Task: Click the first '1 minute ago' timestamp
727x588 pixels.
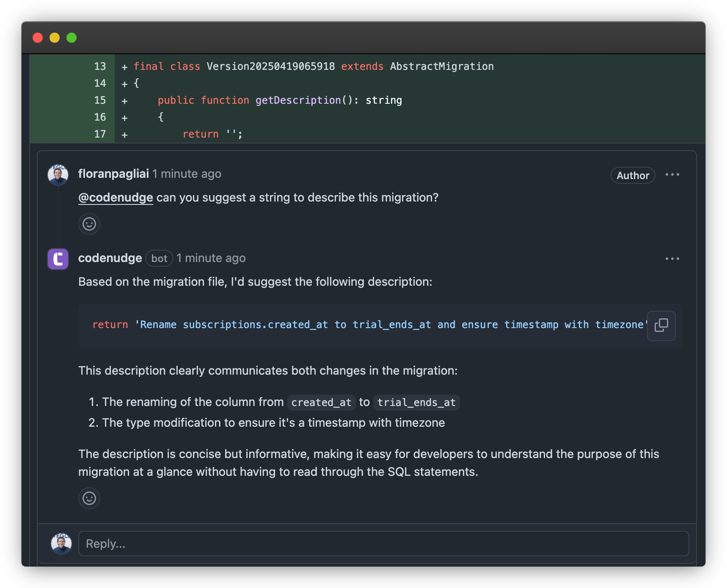Action: [x=187, y=174]
